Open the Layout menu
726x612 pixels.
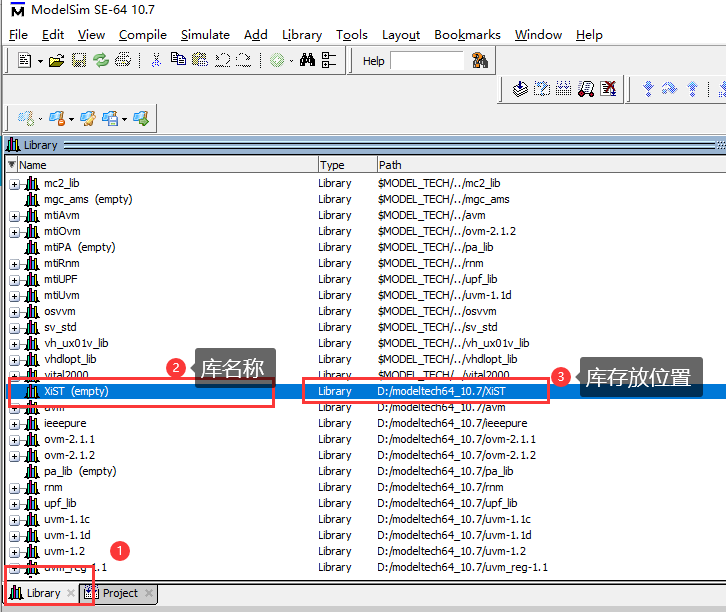[401, 35]
